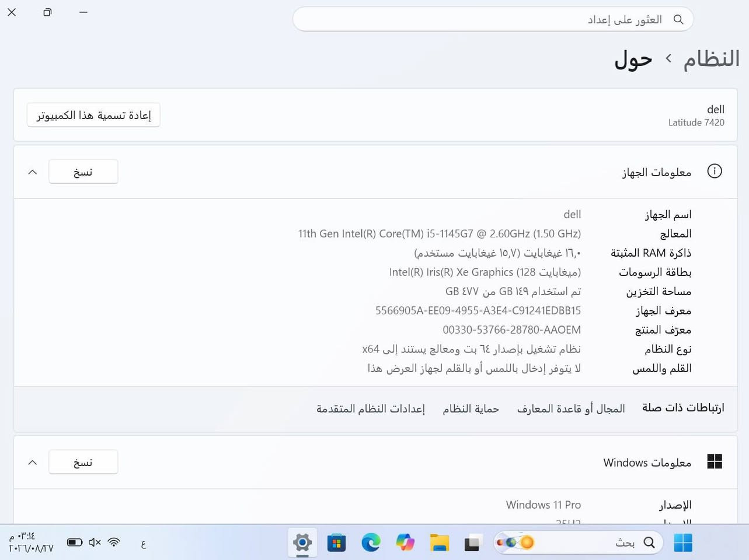
Task: Click نسخ button for Windows information
Action: 83,462
